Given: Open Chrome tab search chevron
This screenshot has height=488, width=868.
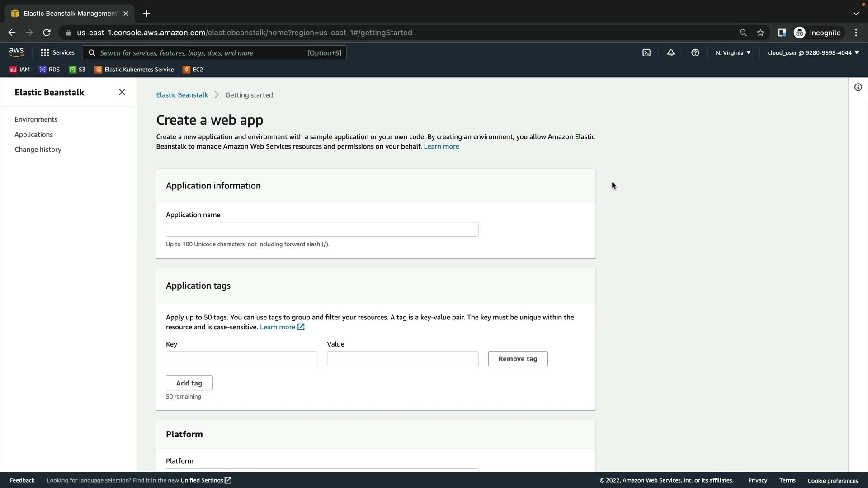Looking at the screenshot, I should 856,14.
